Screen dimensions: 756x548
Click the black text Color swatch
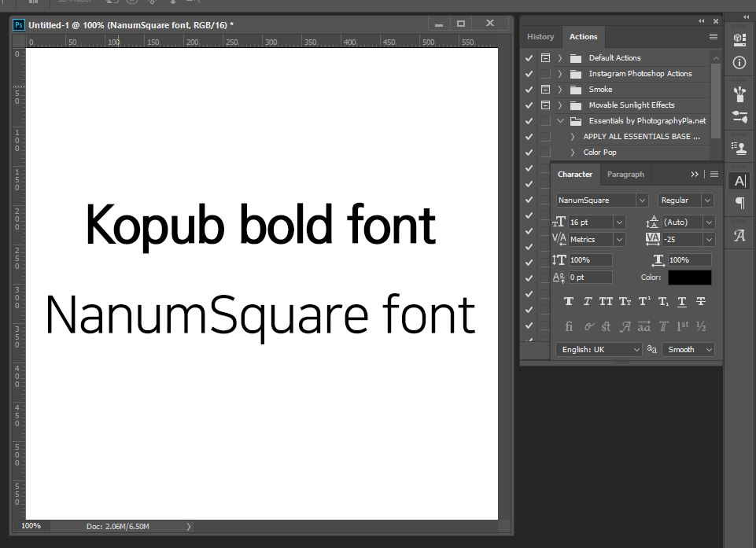689,278
